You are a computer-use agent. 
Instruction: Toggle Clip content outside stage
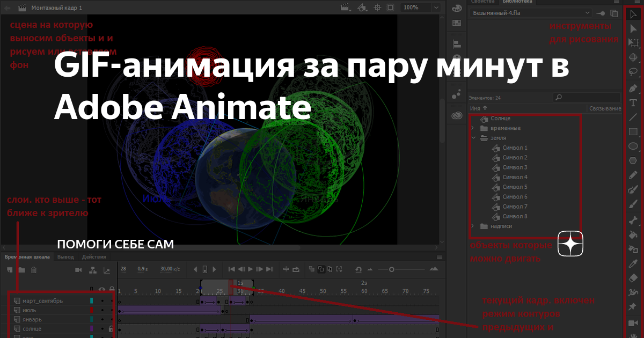390,8
